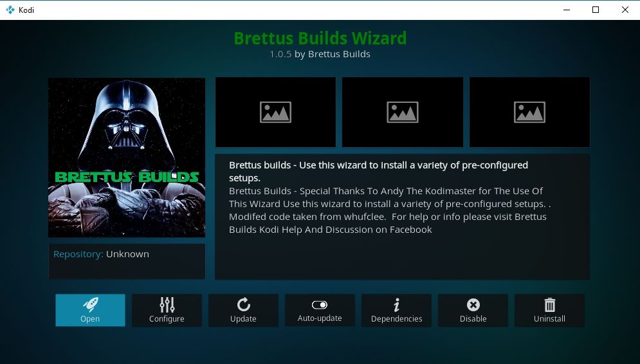The height and width of the screenshot is (364, 640).
Task: Click the first screenshot placeholder thumbnail
Action: [275, 112]
